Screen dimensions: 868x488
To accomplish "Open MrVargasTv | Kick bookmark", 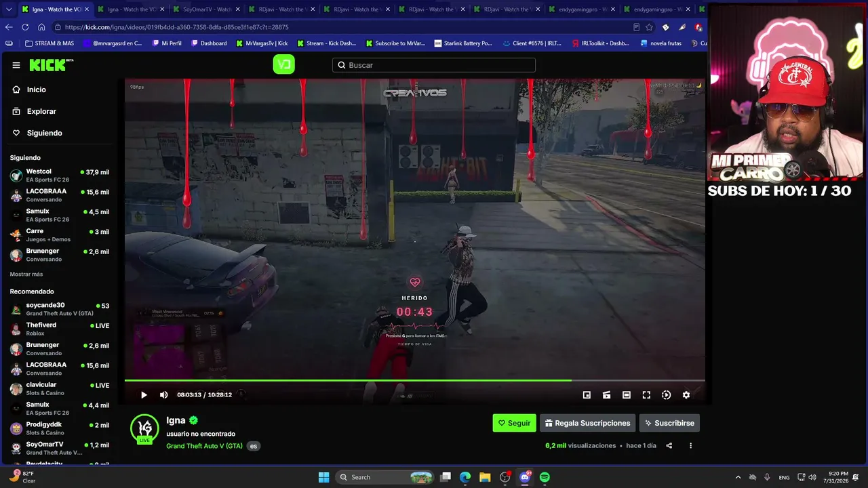I will click(x=262, y=43).
